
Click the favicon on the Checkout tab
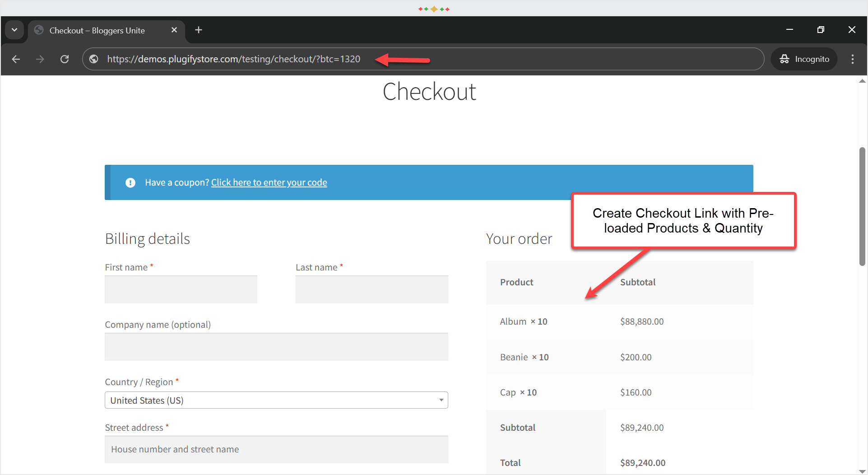(38, 30)
